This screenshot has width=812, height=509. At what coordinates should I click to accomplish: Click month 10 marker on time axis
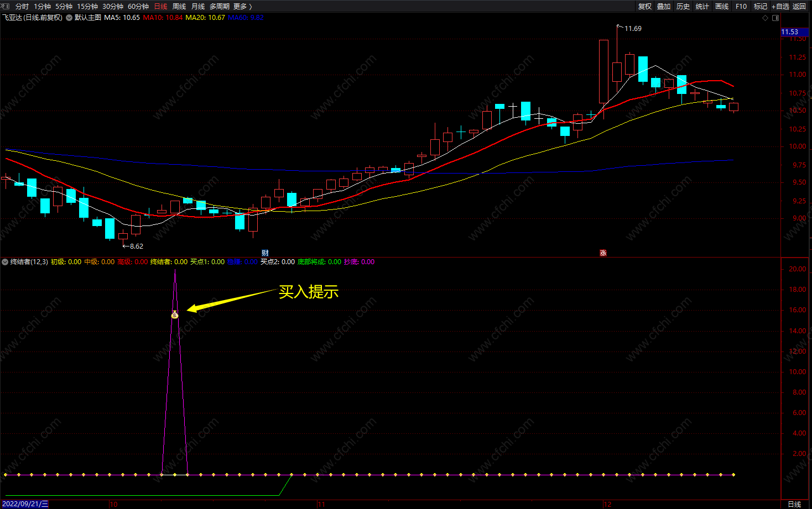click(x=113, y=505)
